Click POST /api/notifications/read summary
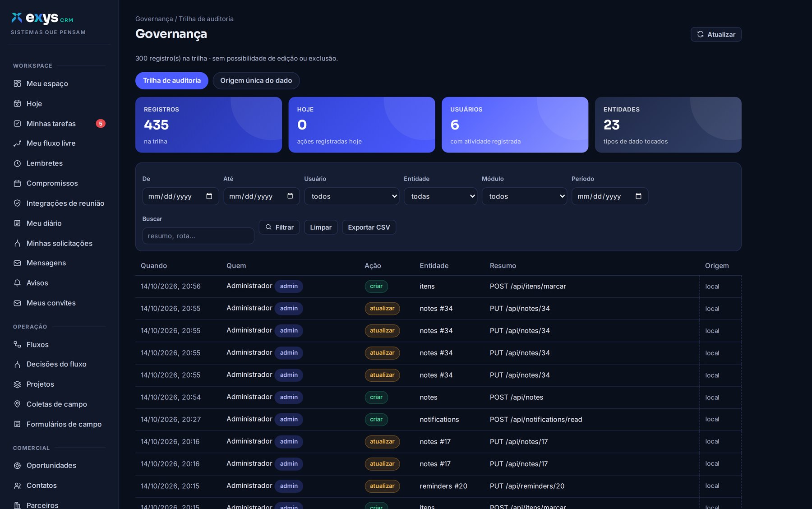The height and width of the screenshot is (509, 812). (536, 420)
